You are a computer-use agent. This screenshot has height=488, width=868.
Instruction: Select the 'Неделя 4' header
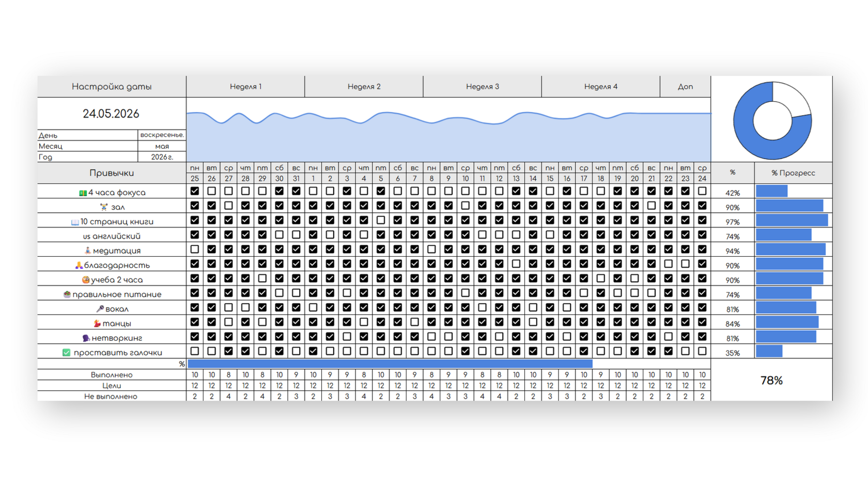(x=601, y=87)
